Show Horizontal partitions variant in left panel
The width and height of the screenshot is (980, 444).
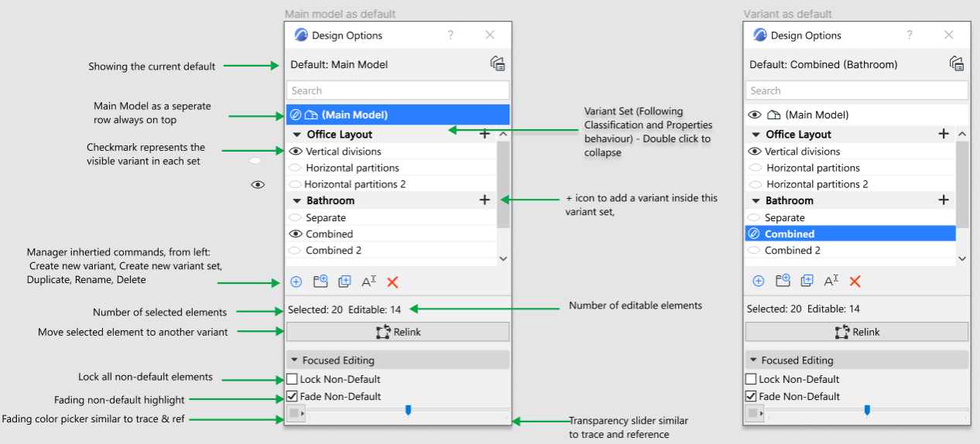coord(295,168)
